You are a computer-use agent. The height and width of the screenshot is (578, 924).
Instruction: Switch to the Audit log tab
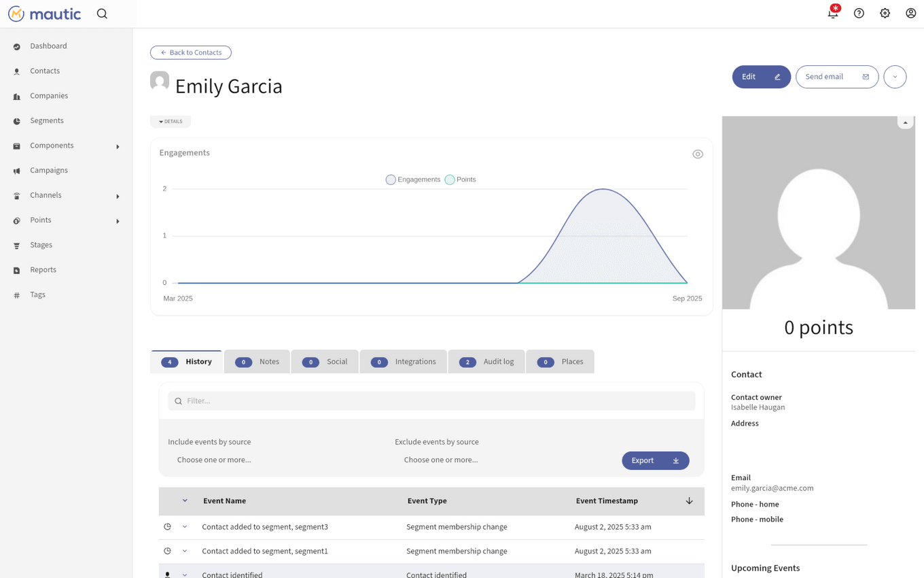pos(486,361)
